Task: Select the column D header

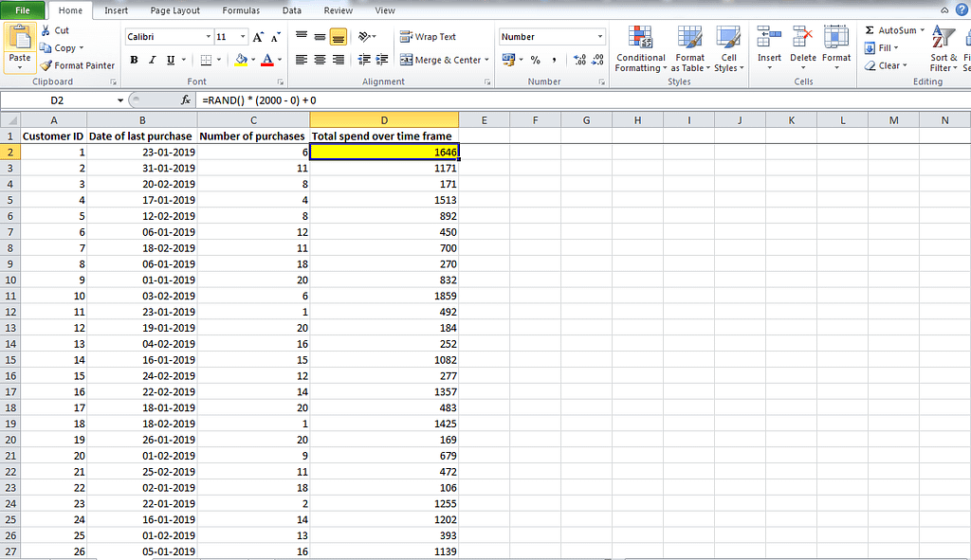Action: (384, 119)
